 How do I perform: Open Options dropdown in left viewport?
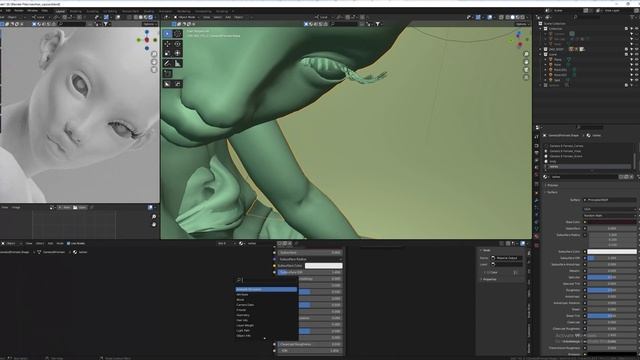149,24
